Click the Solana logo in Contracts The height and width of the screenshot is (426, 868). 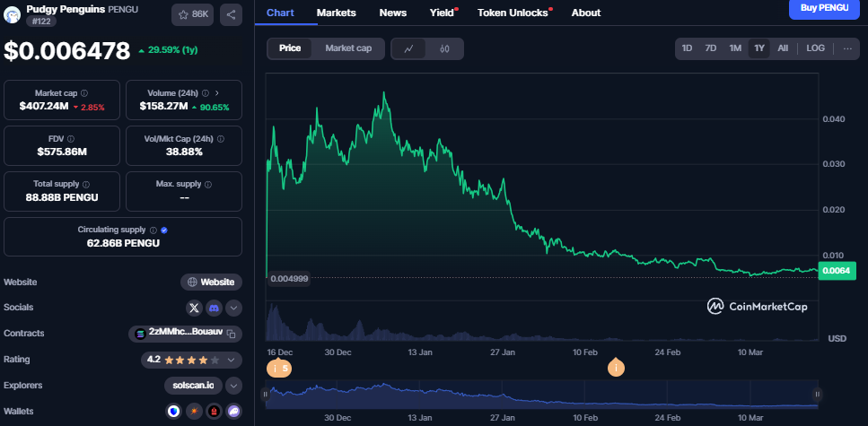[139, 334]
